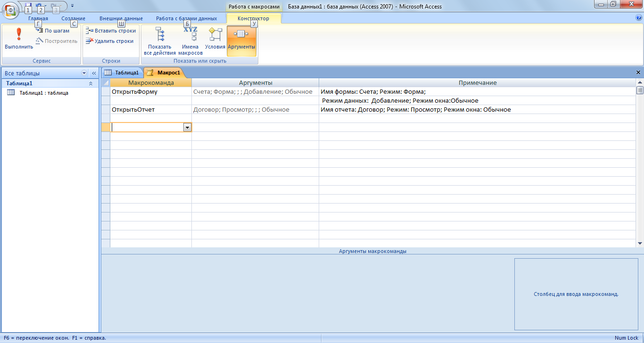Collapse the navigation pane with double chevron

pos(94,73)
